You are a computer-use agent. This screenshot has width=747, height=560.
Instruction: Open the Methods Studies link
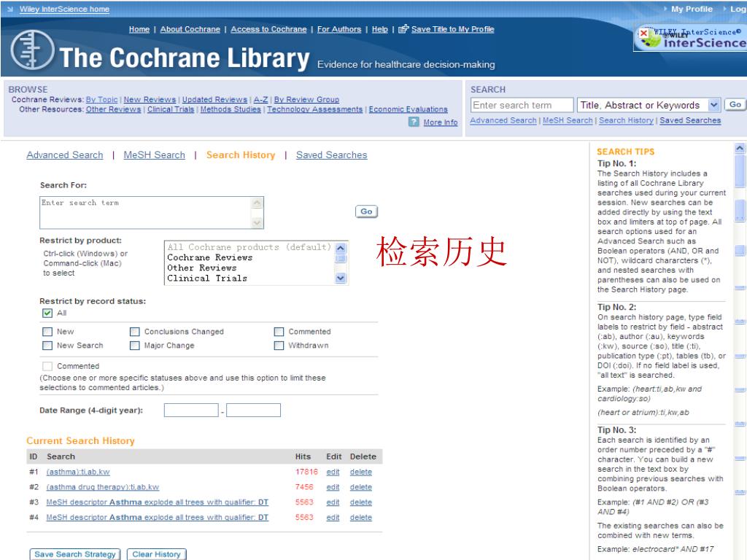coord(231,109)
